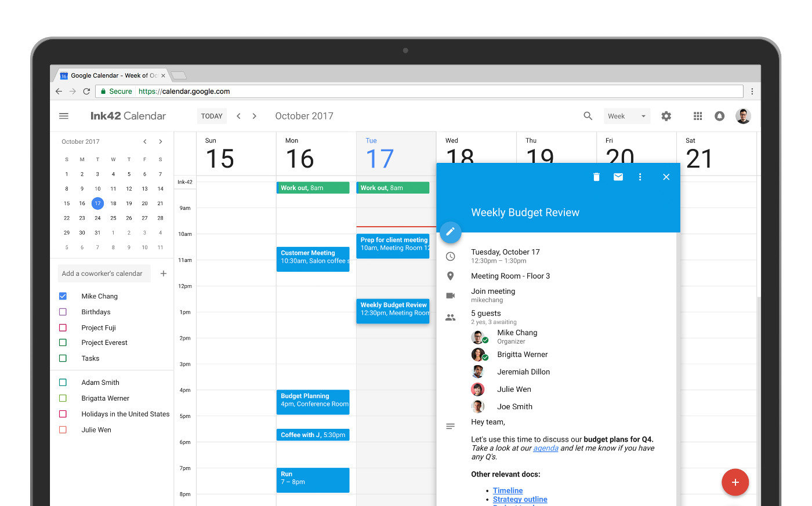Open the agenda link in event description
The width and height of the screenshot is (812, 506).
[x=545, y=448]
